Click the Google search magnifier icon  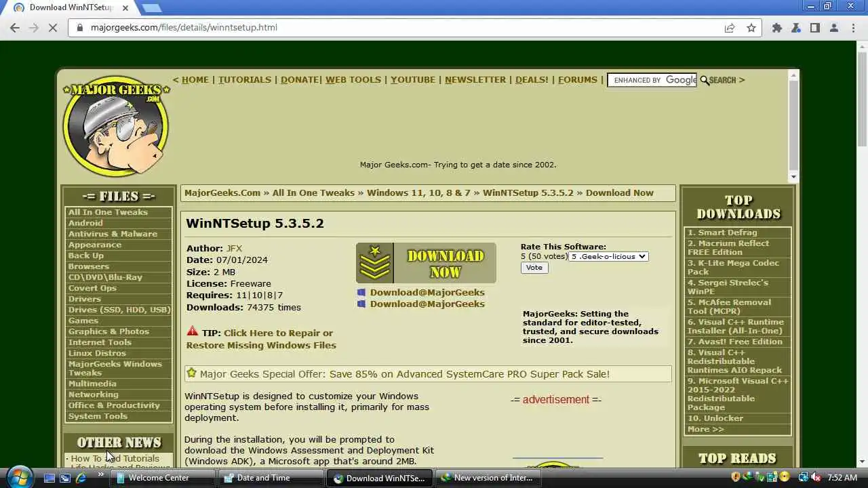(705, 80)
